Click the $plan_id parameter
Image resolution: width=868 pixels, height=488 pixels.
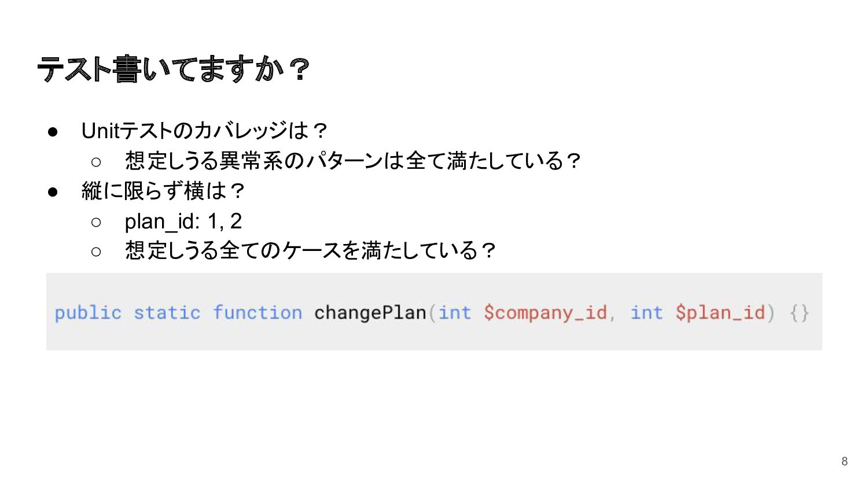click(721, 313)
